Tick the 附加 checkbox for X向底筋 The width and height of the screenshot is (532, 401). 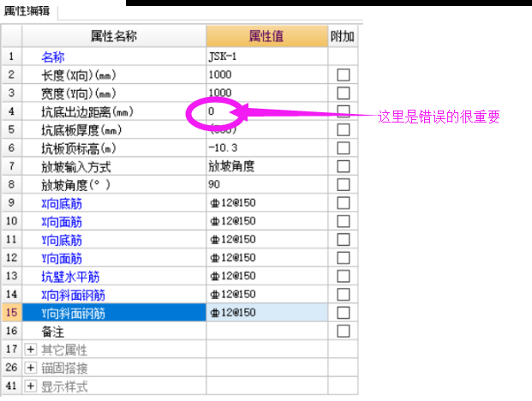(x=344, y=203)
